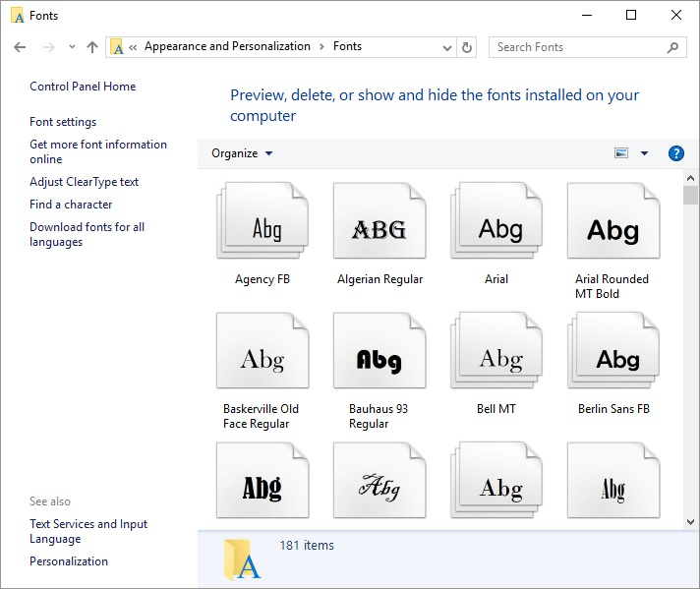Go up one level with the Up arrow
The width and height of the screenshot is (700, 589).
point(92,47)
